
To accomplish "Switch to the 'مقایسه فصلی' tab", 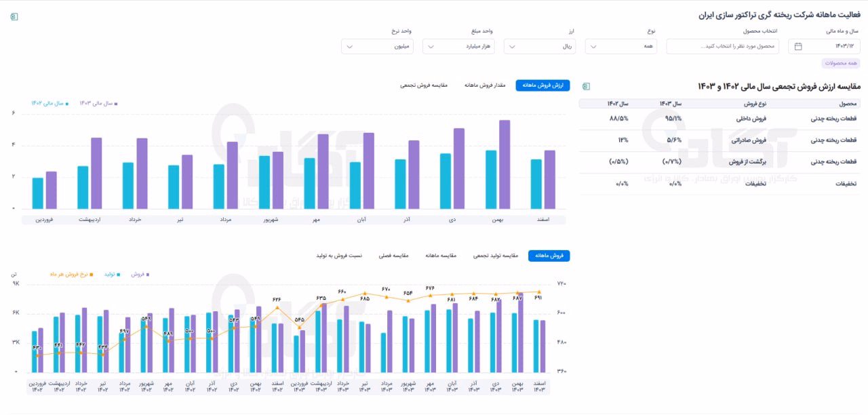I will click(393, 256).
